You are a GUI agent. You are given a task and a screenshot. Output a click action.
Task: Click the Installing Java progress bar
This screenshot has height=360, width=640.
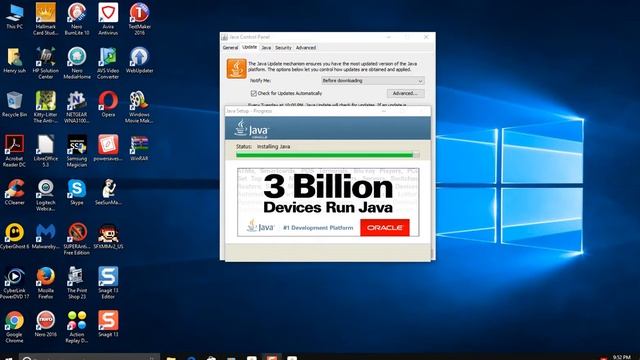pos(327,155)
